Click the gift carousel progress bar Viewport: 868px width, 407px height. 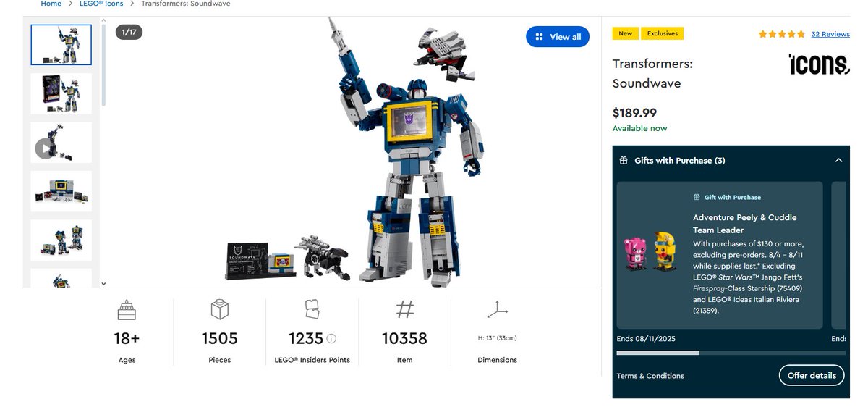731,353
